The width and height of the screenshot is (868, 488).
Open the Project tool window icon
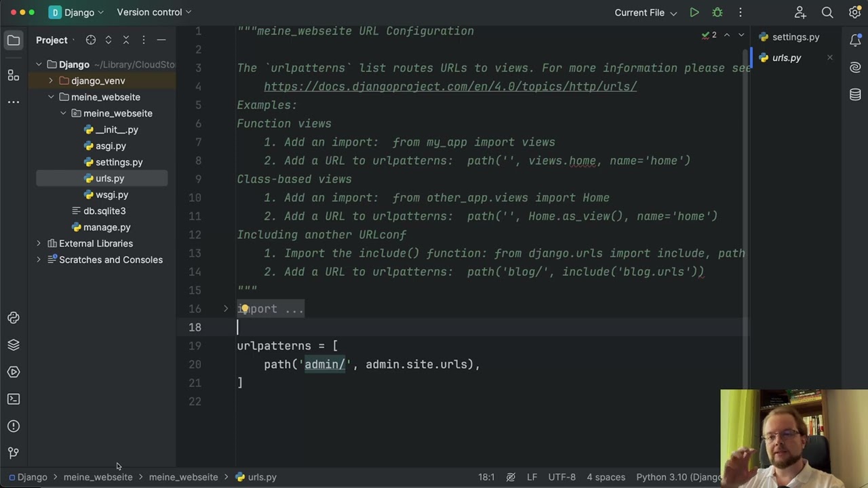tap(14, 41)
